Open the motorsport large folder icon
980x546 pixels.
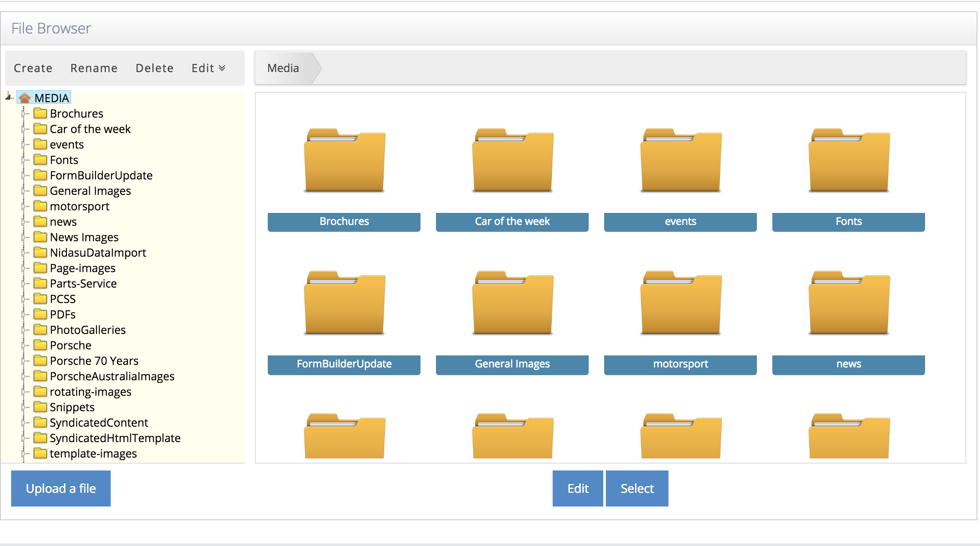click(681, 303)
